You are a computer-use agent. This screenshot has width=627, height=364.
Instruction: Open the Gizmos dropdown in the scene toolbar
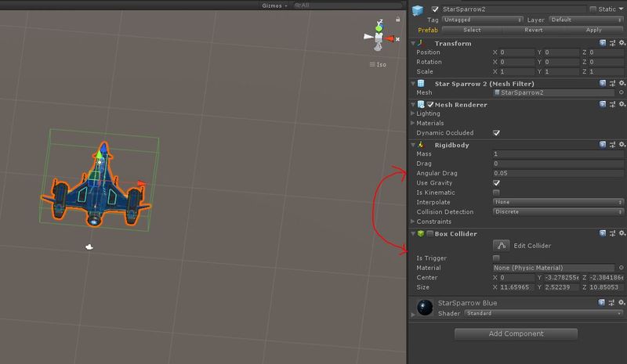click(275, 5)
